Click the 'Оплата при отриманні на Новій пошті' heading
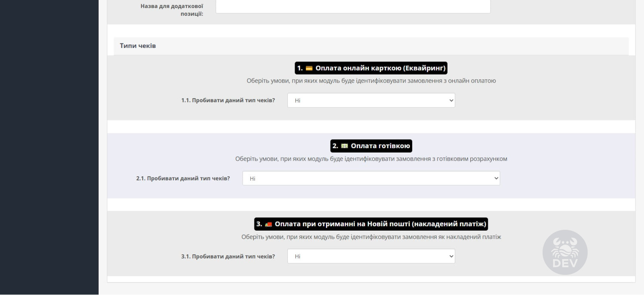Screen dimensions: 644x295 [371, 224]
